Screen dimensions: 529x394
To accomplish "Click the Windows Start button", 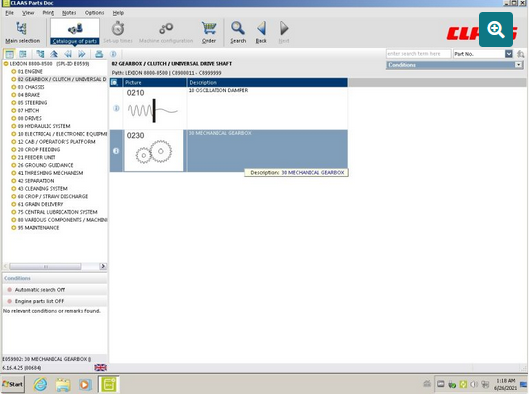I will (x=13, y=384).
